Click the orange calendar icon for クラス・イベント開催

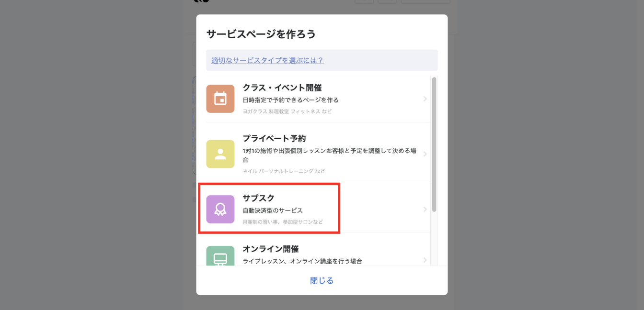click(x=220, y=99)
